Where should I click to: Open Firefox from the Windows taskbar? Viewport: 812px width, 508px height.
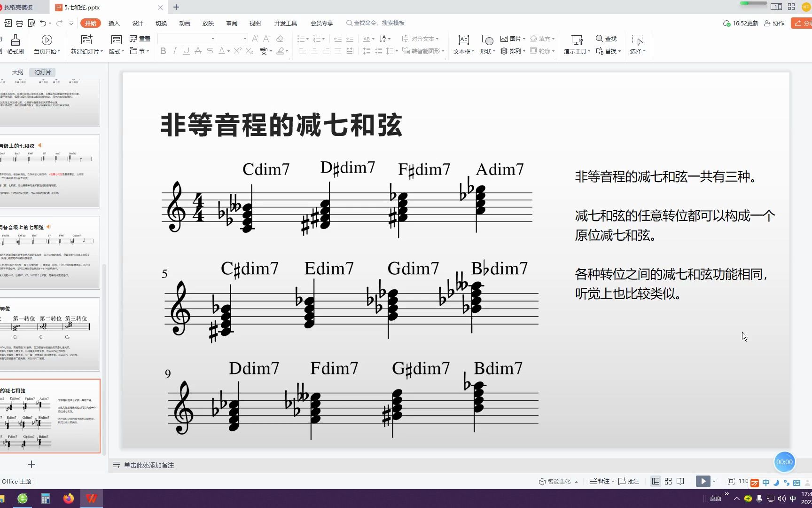(x=69, y=499)
